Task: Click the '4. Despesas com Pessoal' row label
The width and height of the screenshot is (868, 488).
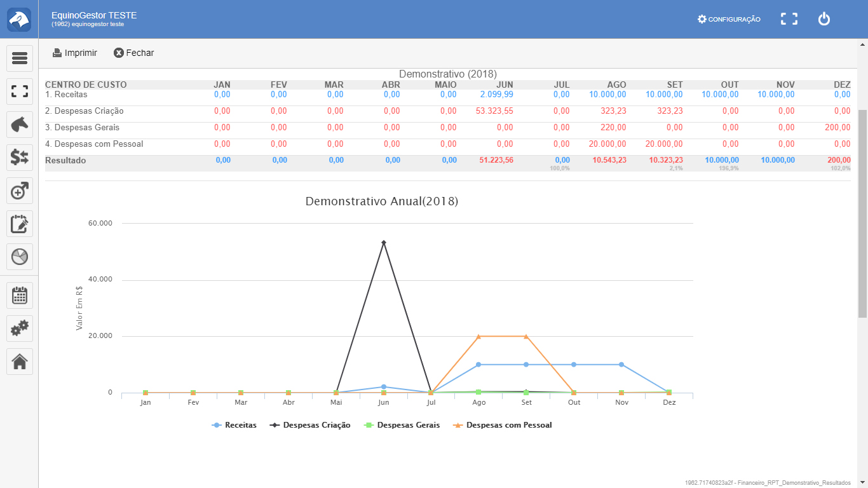Action: tap(94, 144)
